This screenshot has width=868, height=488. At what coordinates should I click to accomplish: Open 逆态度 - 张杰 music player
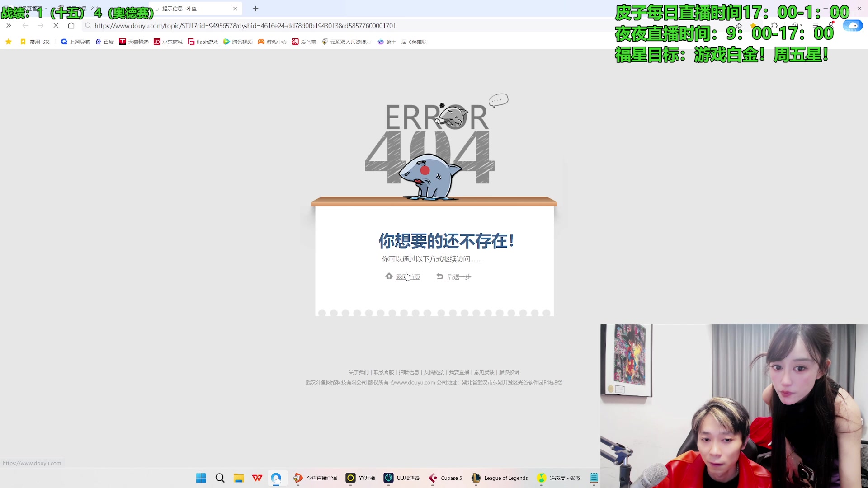pos(559,478)
